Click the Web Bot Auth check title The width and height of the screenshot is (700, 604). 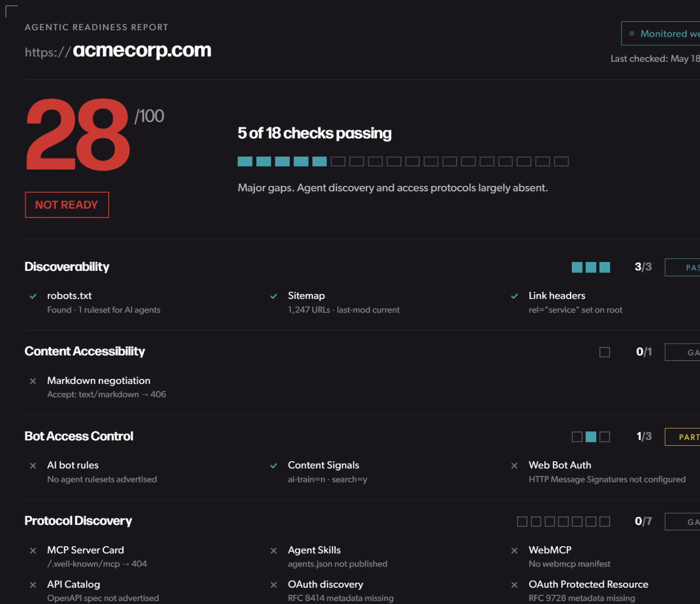[x=560, y=465]
